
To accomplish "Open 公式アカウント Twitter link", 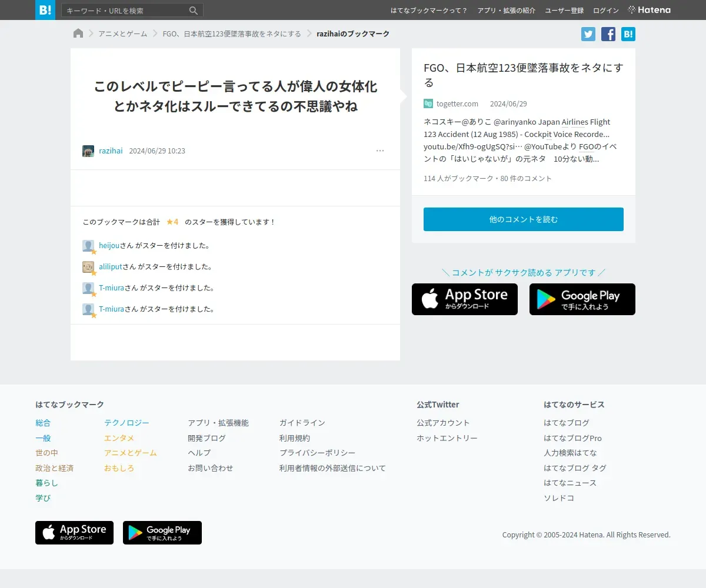I will pyautogui.click(x=443, y=423).
